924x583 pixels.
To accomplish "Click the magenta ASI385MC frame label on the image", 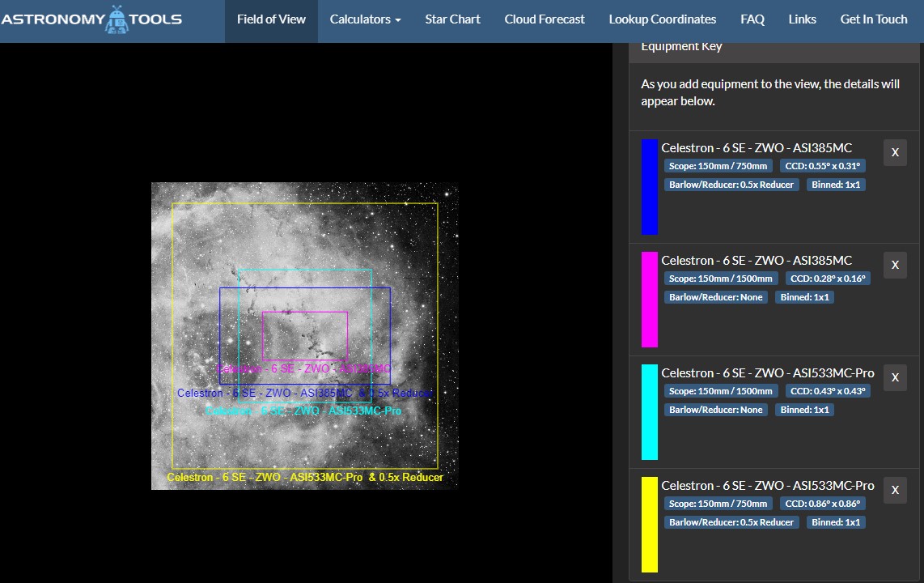I will [304, 369].
